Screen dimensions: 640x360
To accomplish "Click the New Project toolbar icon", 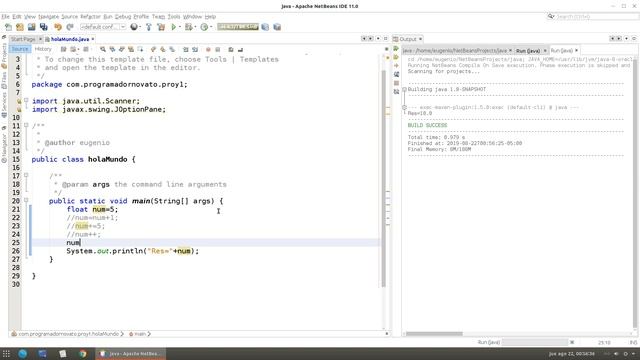I will pos(20,27).
